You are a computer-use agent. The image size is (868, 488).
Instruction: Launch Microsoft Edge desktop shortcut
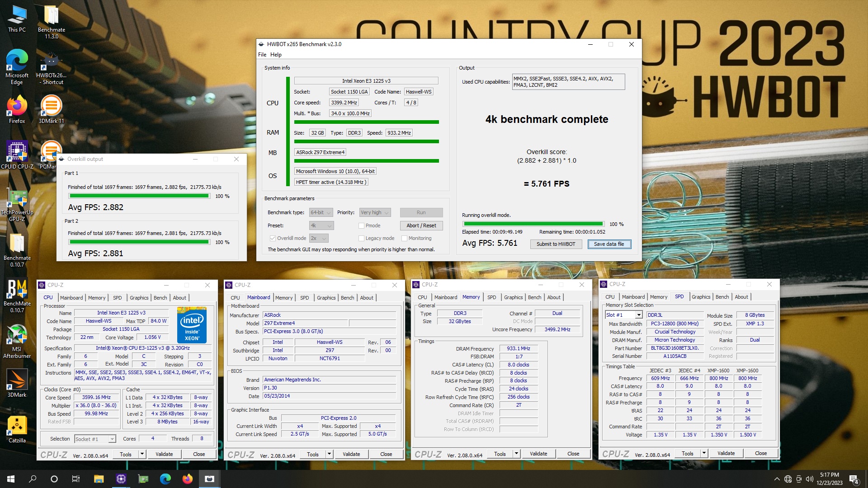(x=17, y=67)
